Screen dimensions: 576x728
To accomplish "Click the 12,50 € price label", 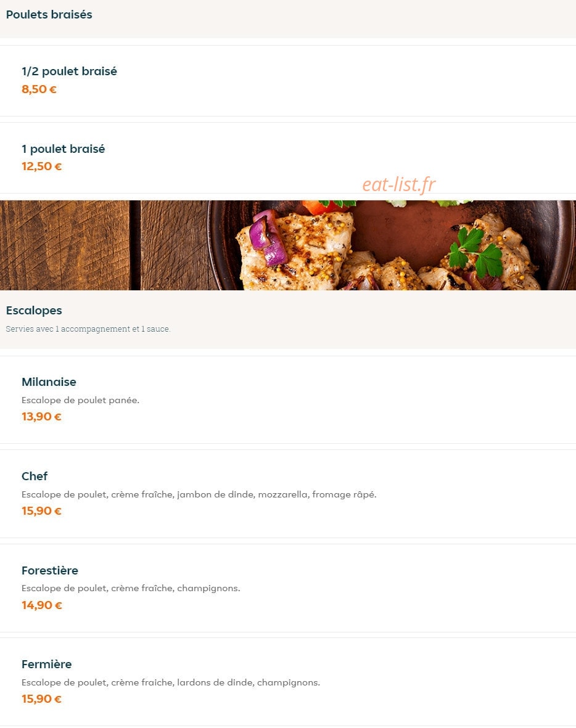I will point(41,166).
